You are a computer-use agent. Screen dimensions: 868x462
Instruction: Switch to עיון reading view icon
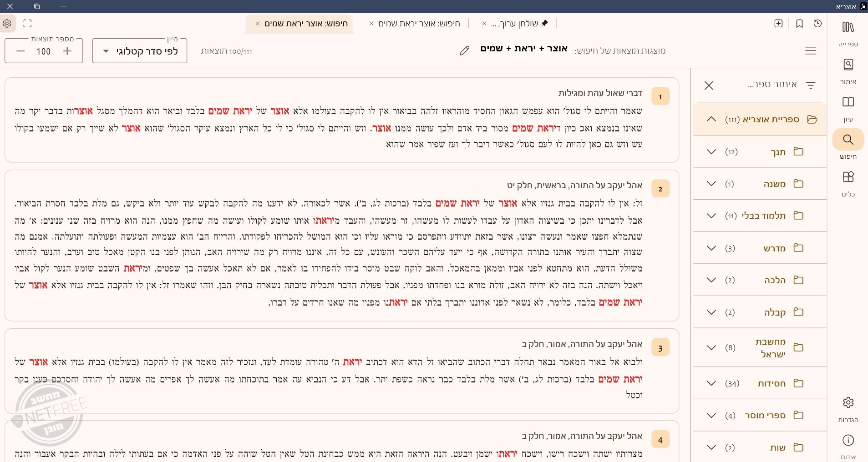[x=848, y=108]
